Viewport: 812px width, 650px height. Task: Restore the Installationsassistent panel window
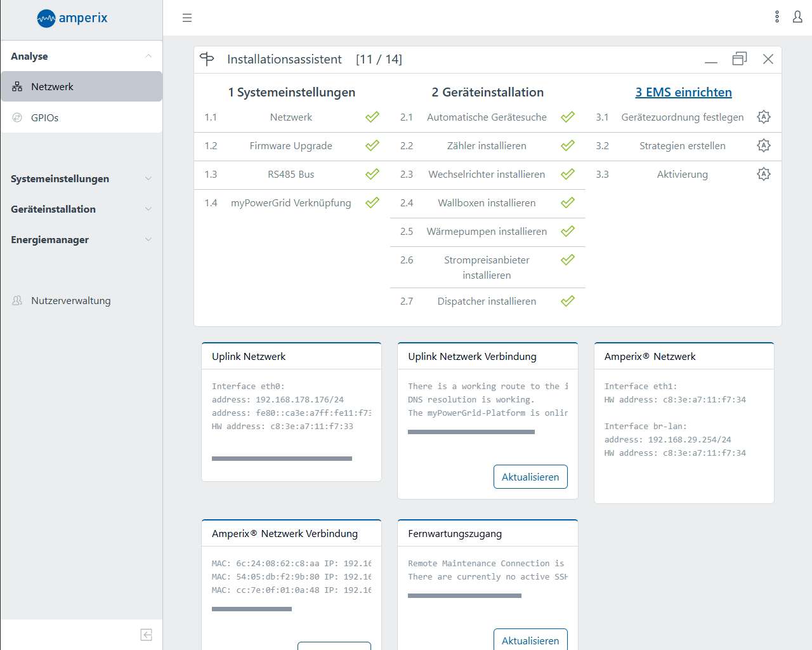point(740,59)
